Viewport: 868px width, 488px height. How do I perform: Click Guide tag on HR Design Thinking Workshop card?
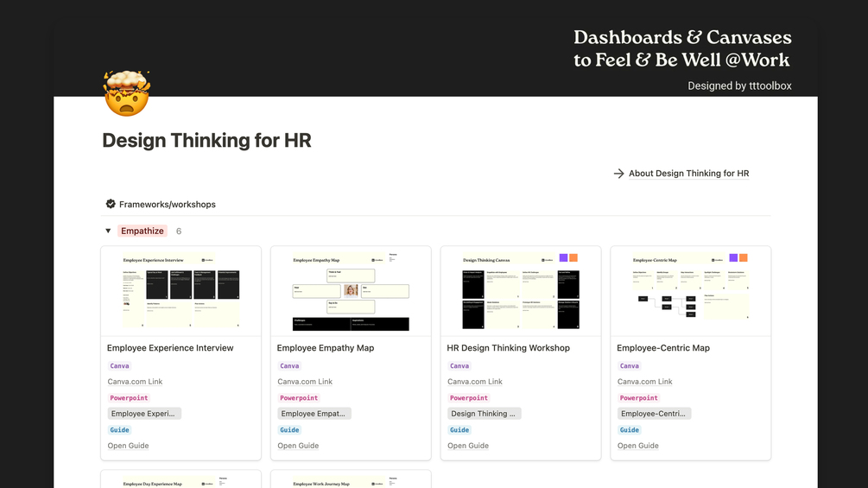459,430
